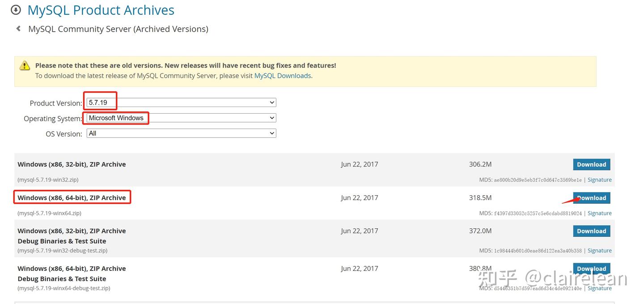Click the mysql-5.7.19-win32.zip filename text
Screen dimensions: 644x304
pos(48,180)
